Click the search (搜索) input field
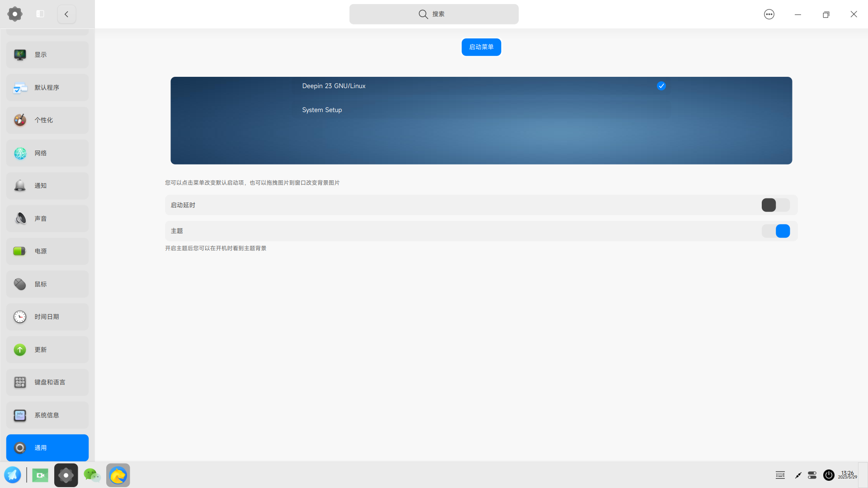Image resolution: width=868 pixels, height=488 pixels. (434, 14)
